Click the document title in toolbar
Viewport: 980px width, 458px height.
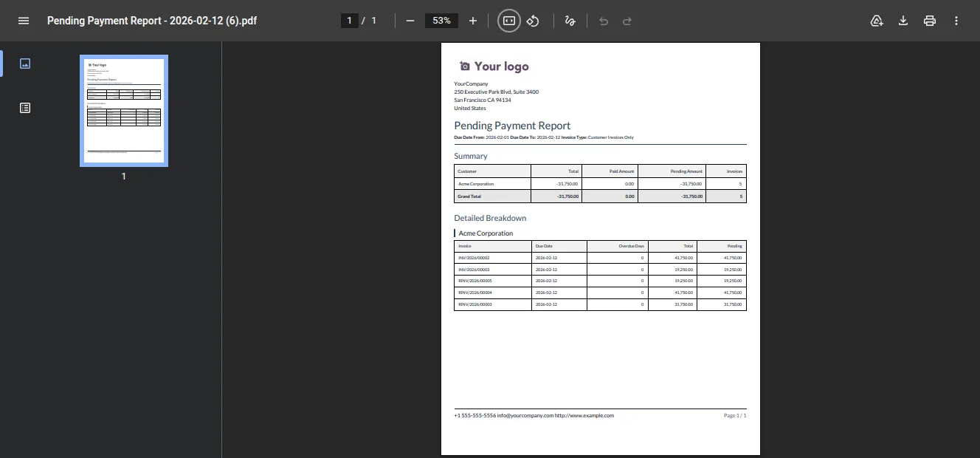[152, 21]
